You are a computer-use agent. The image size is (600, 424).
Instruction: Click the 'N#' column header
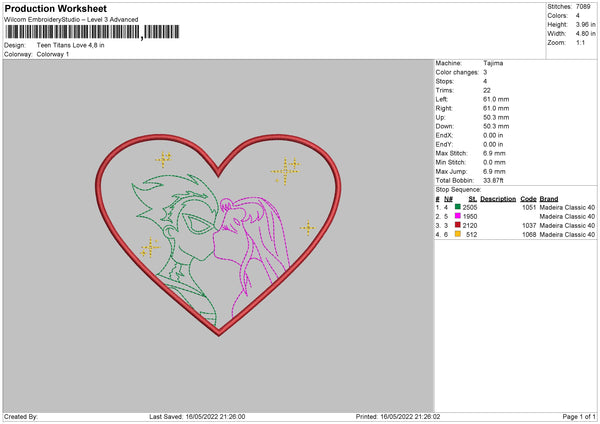click(x=448, y=199)
